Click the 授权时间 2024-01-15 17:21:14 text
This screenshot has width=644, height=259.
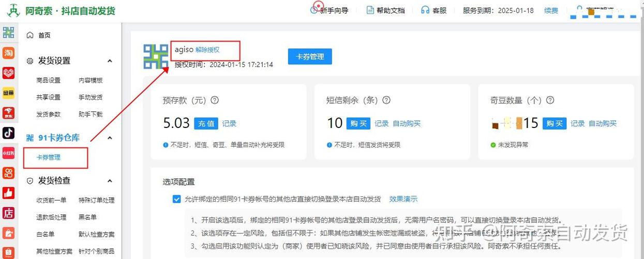tap(224, 65)
